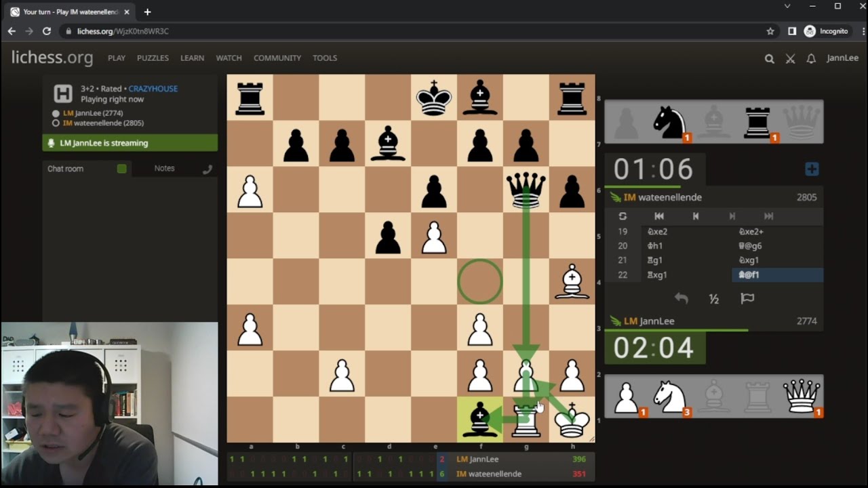Select pocket white queen to drop
Image resolution: width=868 pixels, height=488 pixels.
pyautogui.click(x=802, y=396)
